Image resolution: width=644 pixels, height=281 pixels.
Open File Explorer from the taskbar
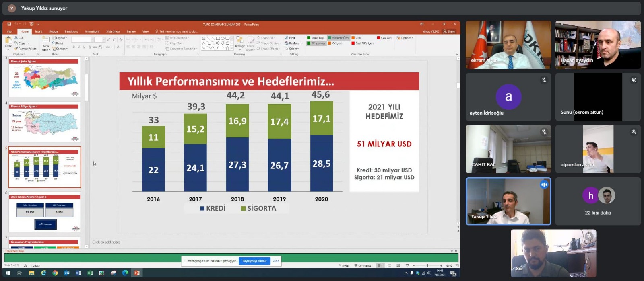31,273
